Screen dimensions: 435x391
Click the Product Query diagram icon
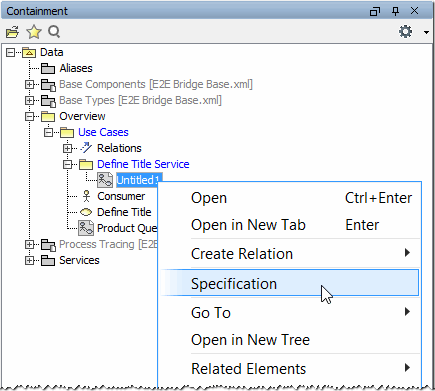86,228
